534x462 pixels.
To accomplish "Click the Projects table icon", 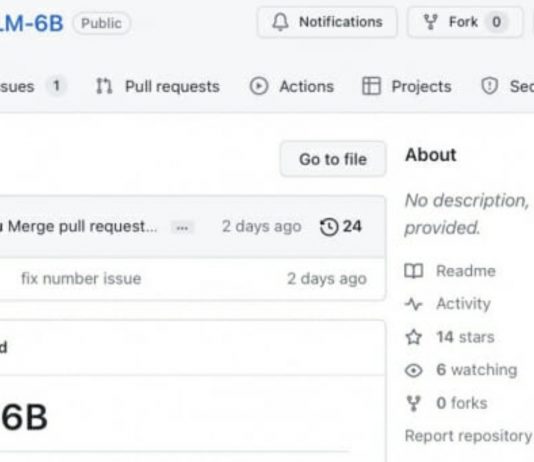I will pos(371,86).
